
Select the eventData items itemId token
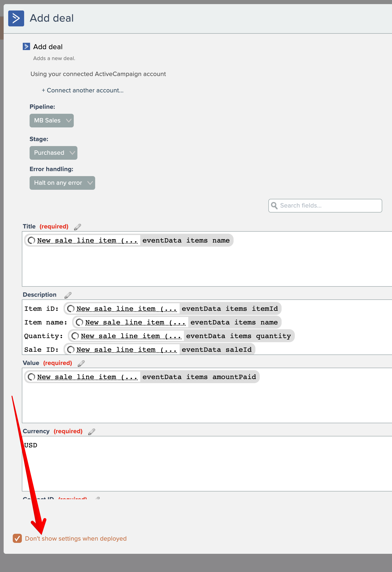[x=229, y=309]
